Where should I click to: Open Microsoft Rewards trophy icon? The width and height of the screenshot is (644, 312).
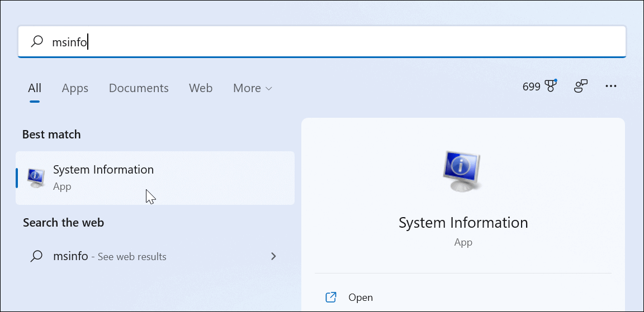[550, 86]
